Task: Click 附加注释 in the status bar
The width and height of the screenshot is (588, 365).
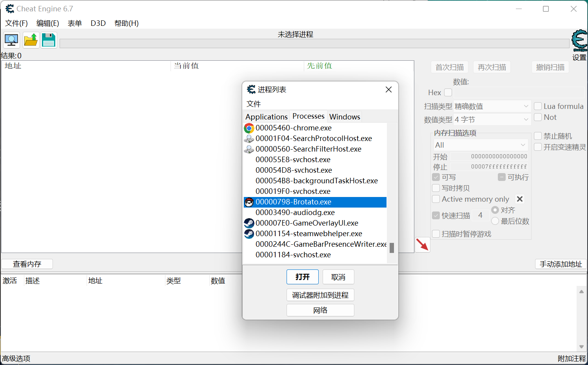Action: (572, 358)
